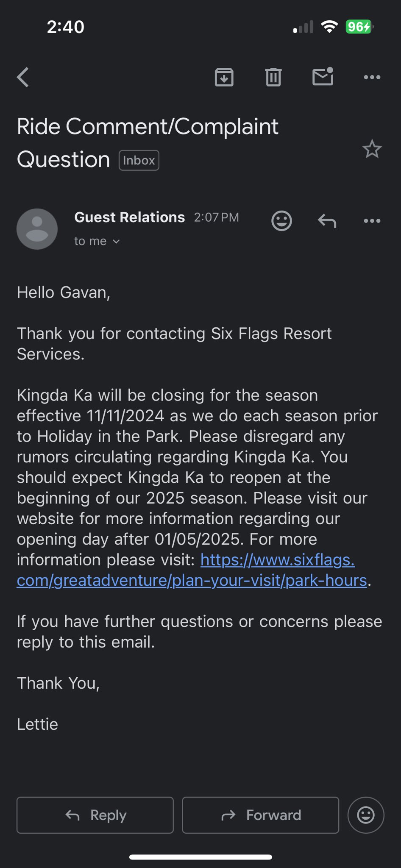
Task: Tap the Guest Relations sender name
Action: point(129,217)
